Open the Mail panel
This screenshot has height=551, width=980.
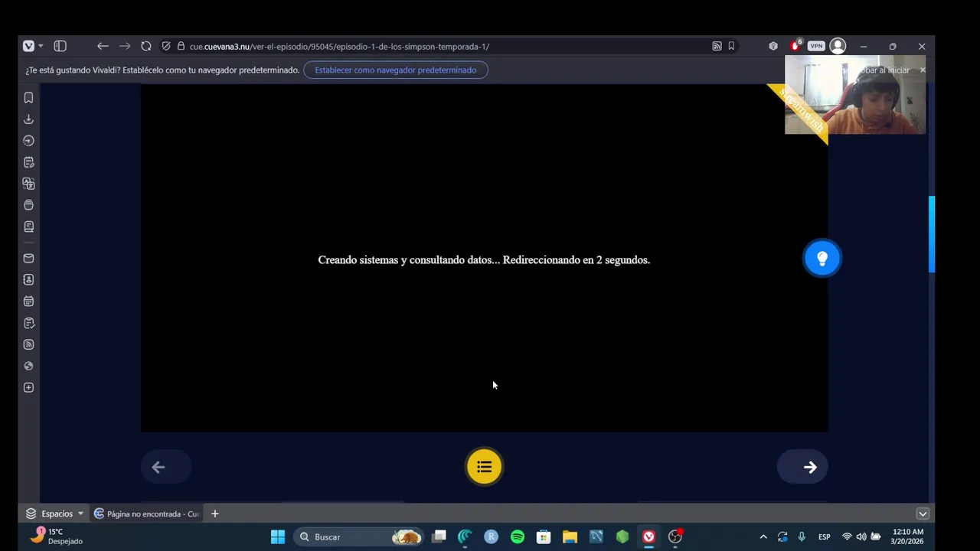coord(28,259)
